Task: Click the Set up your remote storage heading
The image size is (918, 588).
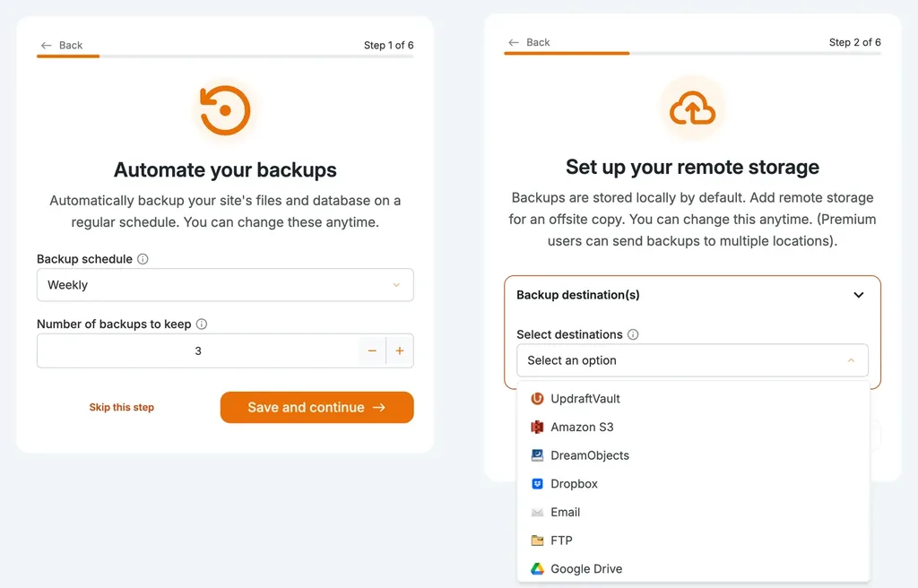Action: pos(693,167)
